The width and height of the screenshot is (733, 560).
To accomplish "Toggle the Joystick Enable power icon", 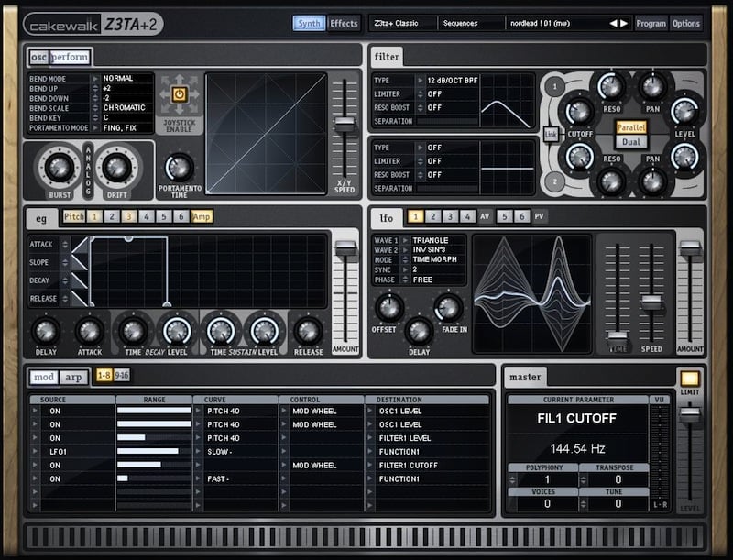I will (x=180, y=94).
